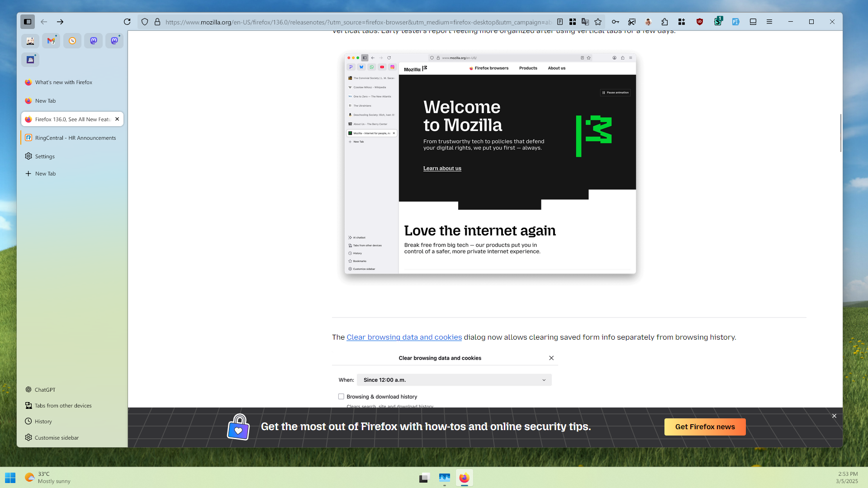Click the page vertical scrollbar thumb
Viewport: 868px width, 488px height.
point(840,133)
